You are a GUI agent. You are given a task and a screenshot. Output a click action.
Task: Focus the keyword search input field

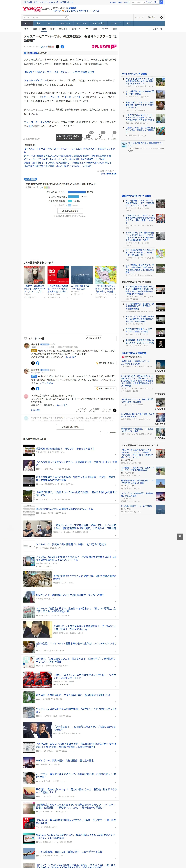coord(44,18)
